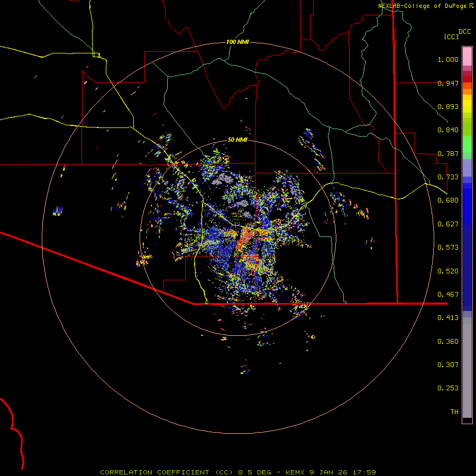Click the CORRELATION COEFFICIENT caption text

point(154,472)
